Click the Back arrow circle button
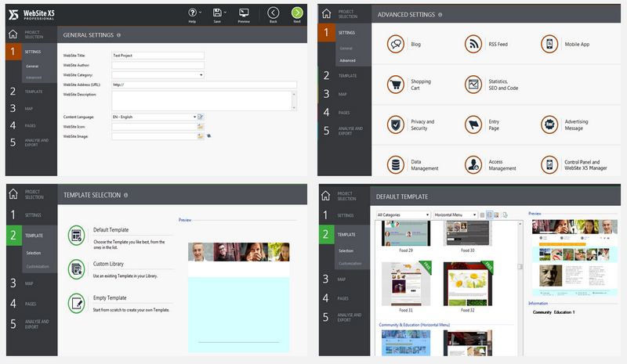 273,13
